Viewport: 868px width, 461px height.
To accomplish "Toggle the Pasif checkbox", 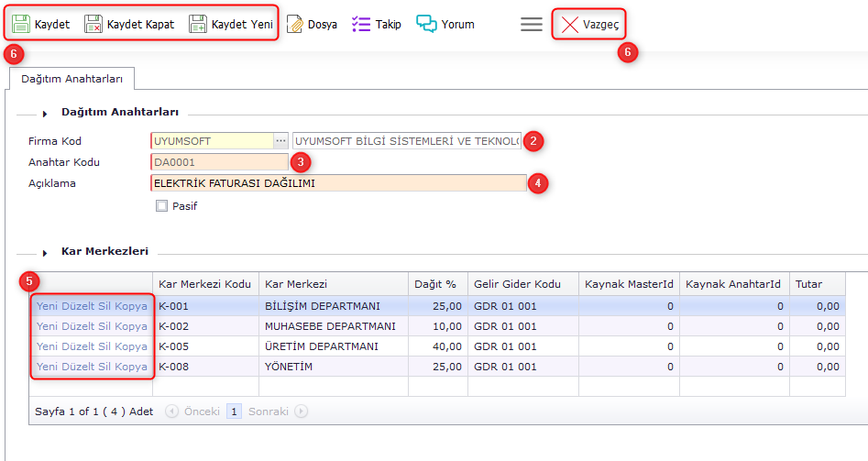I will (x=162, y=206).
